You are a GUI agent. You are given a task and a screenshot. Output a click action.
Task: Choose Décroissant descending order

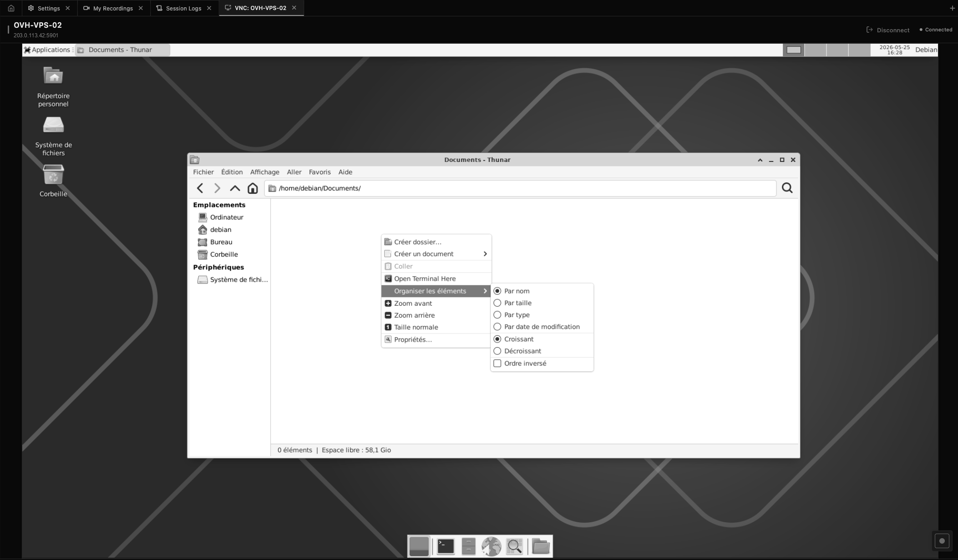click(x=542, y=351)
